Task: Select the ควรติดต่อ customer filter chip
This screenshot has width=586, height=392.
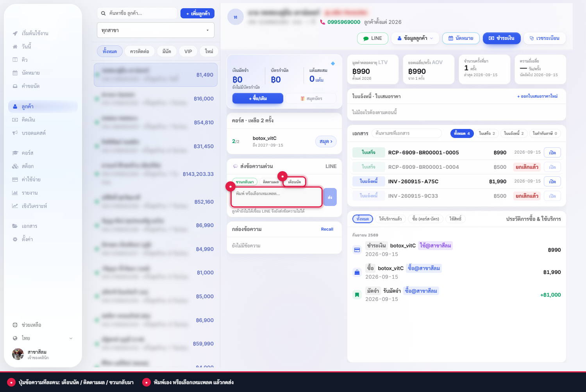Action: click(139, 51)
